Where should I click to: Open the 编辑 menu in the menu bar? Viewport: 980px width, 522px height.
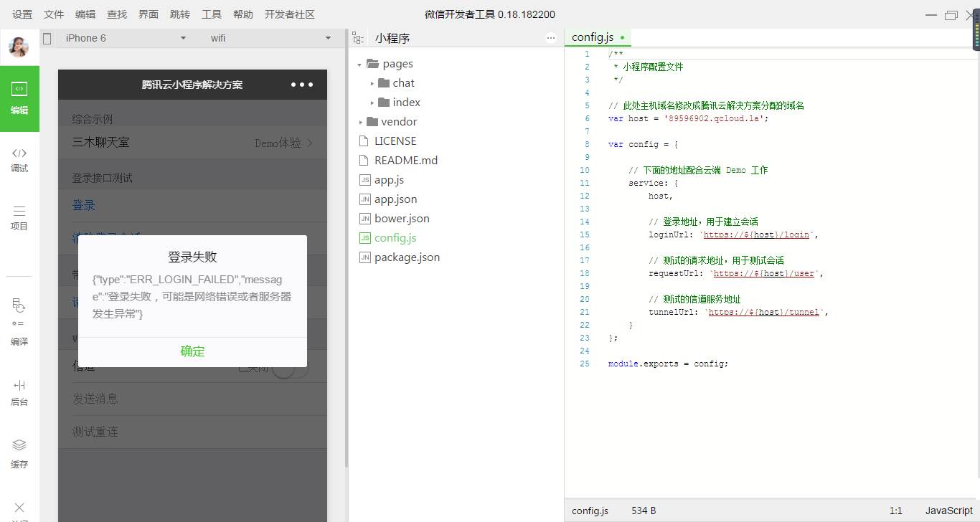click(85, 14)
